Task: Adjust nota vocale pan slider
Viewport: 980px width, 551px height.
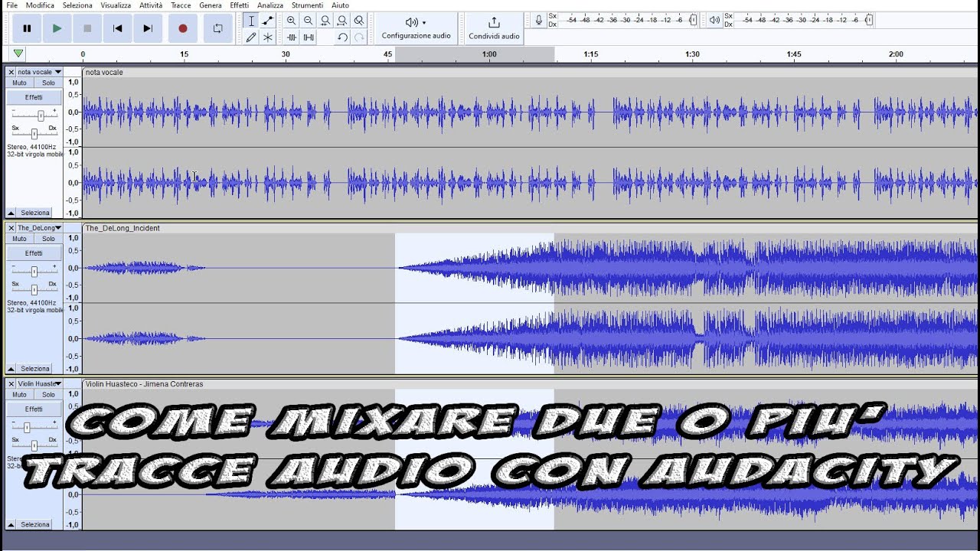Action: [34, 133]
